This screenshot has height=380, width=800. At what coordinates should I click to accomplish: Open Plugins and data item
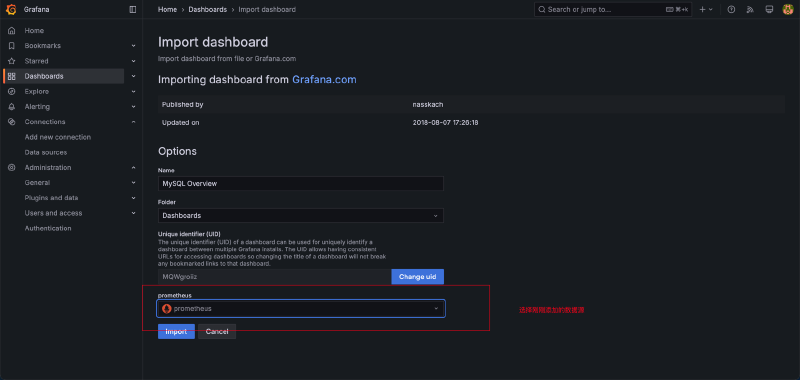tap(52, 198)
